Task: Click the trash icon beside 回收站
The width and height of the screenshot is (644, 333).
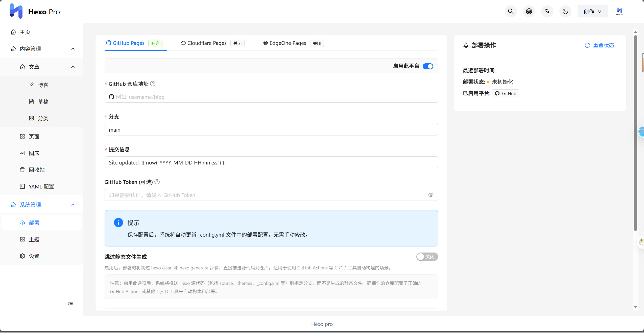Action: [22, 170]
